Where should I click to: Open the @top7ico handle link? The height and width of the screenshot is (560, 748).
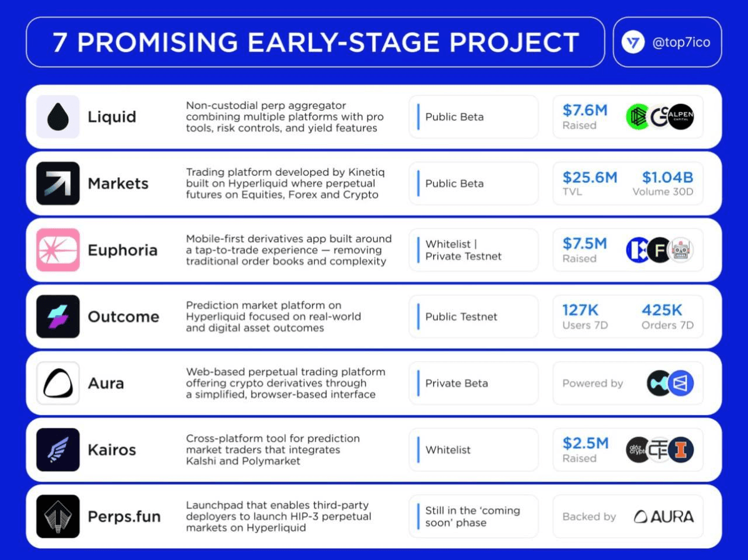click(x=681, y=42)
